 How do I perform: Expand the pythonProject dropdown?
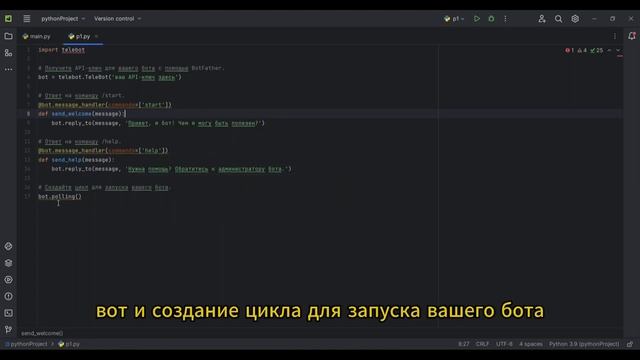(x=63, y=19)
